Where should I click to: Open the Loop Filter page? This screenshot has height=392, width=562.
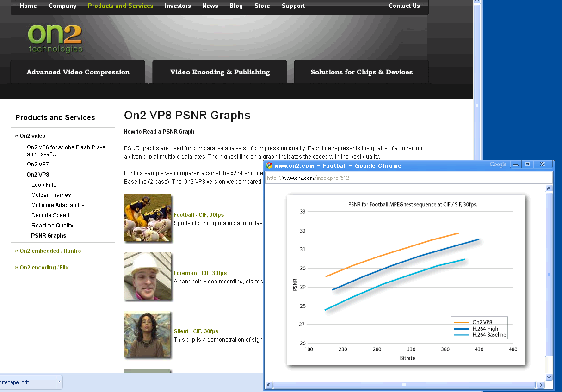pos(45,185)
